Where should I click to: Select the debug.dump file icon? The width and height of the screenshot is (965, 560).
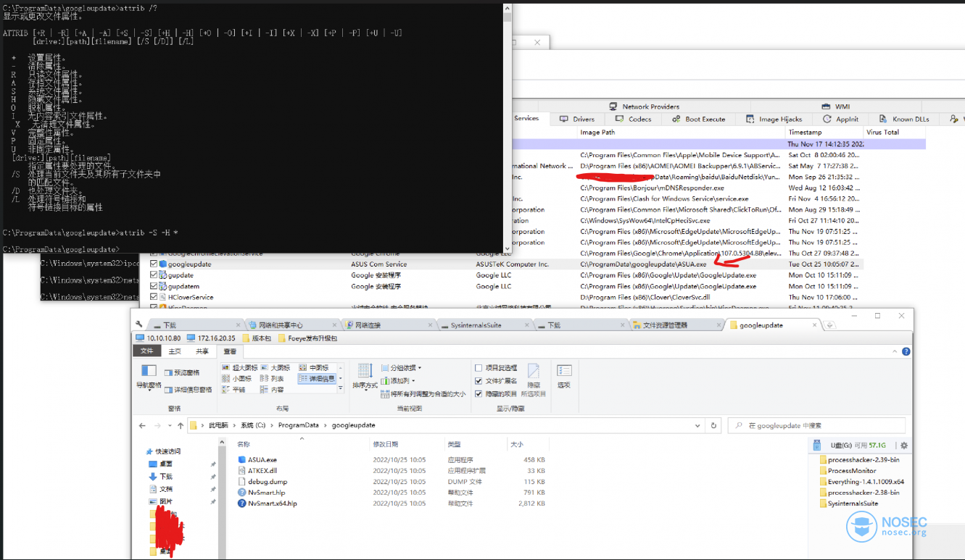pyautogui.click(x=242, y=481)
